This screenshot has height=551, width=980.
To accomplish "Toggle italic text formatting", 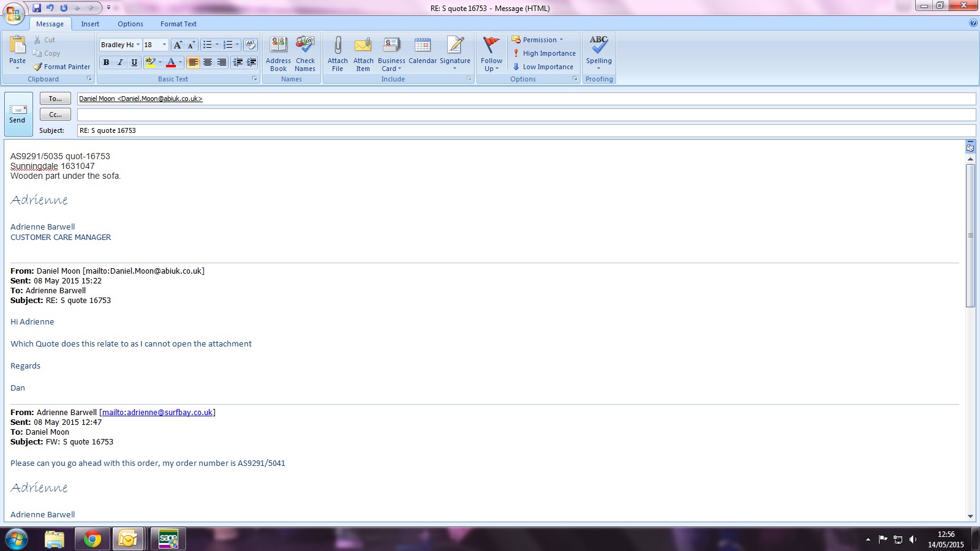I will [x=120, y=62].
